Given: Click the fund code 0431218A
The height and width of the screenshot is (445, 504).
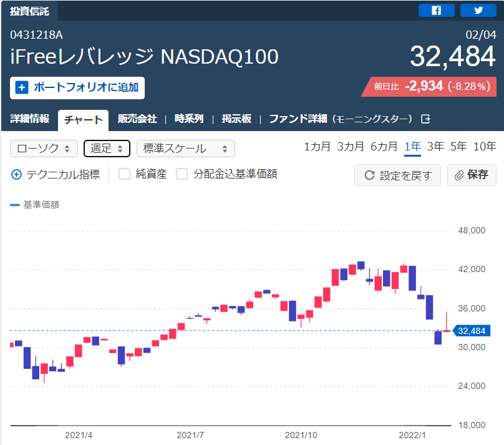Looking at the screenshot, I should pos(36,35).
